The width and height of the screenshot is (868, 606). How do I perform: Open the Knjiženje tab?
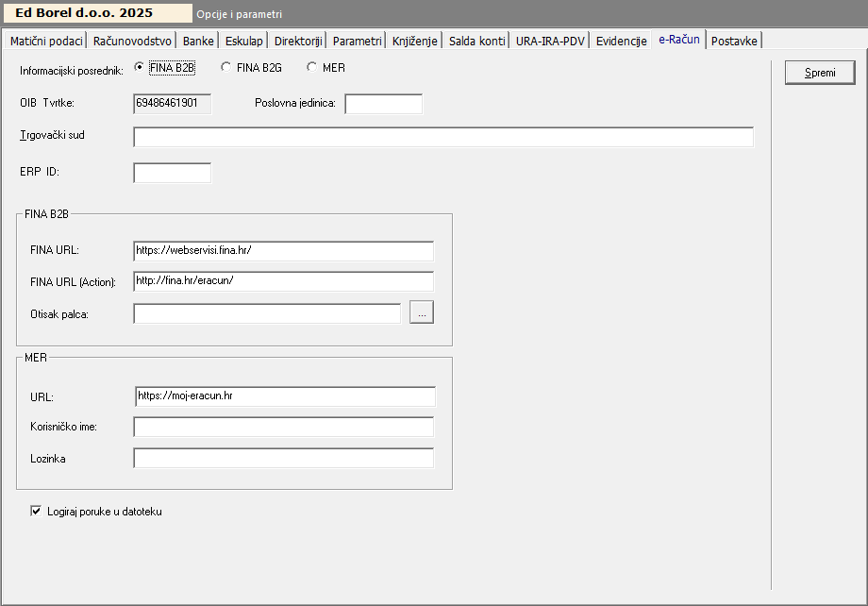pyautogui.click(x=415, y=41)
